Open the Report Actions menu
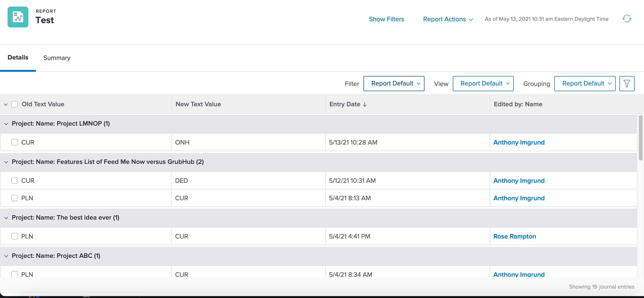 (x=448, y=19)
